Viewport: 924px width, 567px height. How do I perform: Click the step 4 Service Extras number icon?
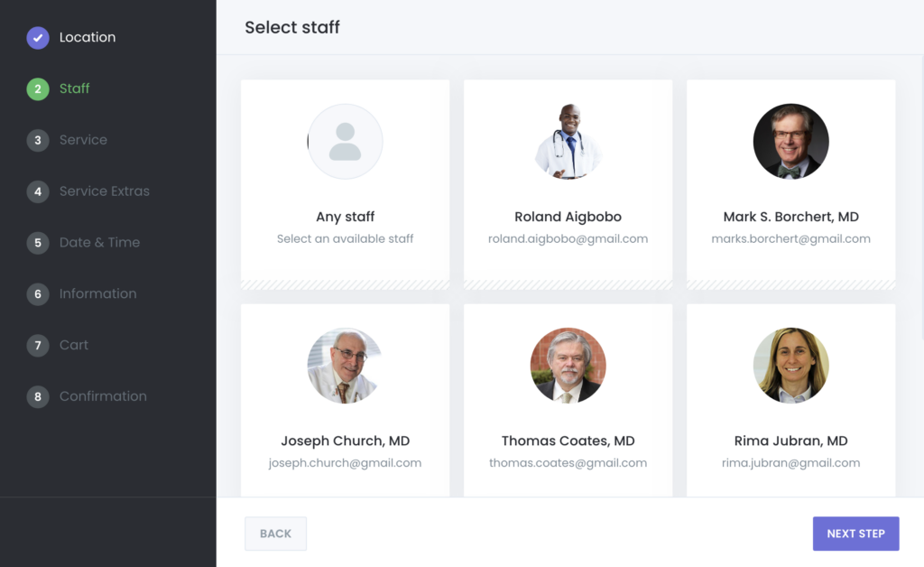pos(37,191)
